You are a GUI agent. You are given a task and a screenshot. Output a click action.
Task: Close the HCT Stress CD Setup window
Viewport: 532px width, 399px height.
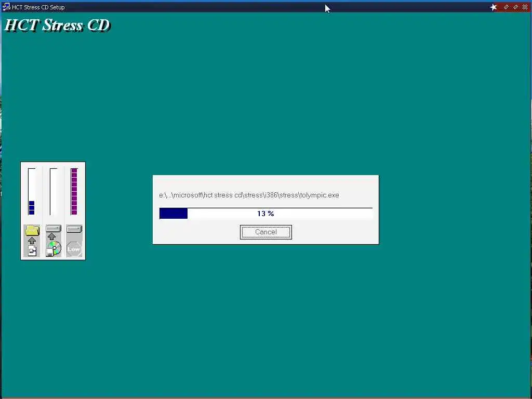525,7
